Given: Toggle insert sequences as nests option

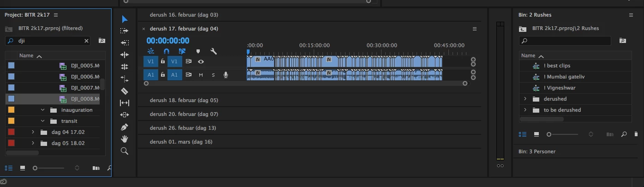Looking at the screenshot, I should coord(151,51).
